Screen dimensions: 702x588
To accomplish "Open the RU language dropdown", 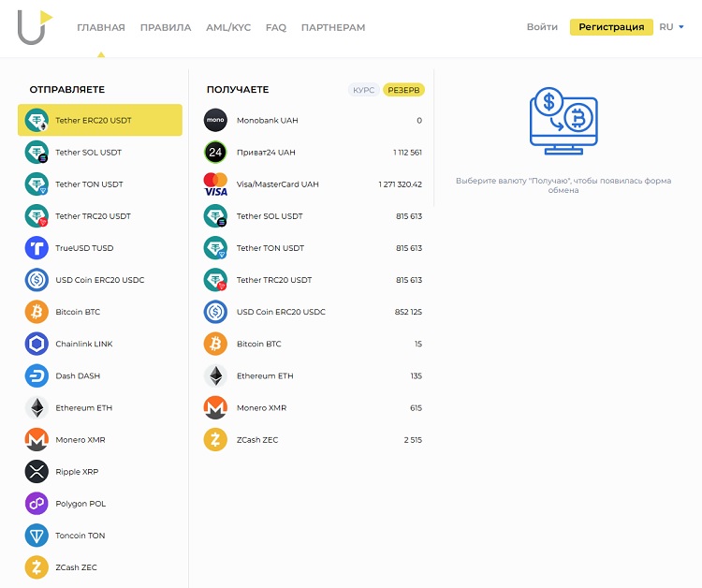I will [x=671, y=27].
